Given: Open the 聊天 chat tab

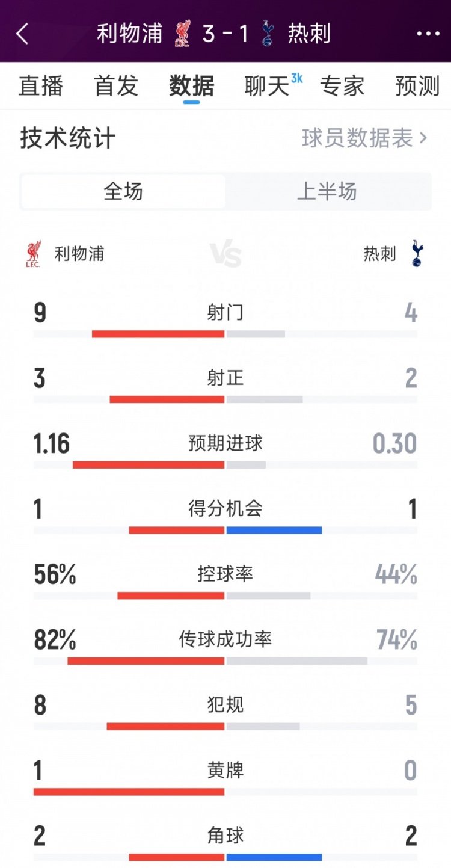Looking at the screenshot, I should [266, 86].
